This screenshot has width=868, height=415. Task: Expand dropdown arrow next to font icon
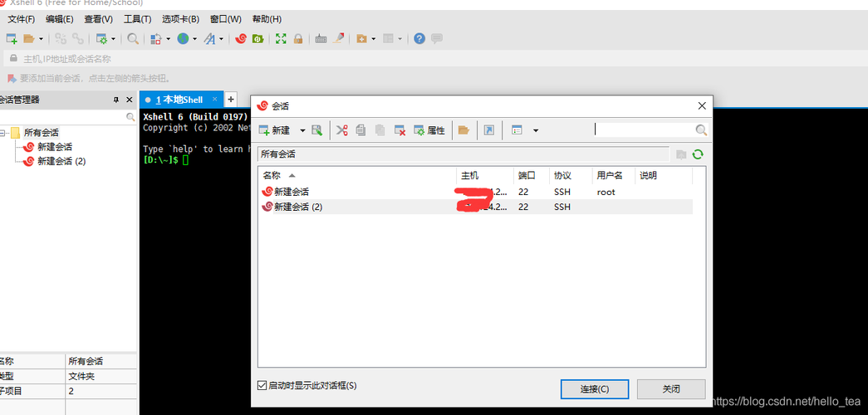pyautogui.click(x=222, y=39)
